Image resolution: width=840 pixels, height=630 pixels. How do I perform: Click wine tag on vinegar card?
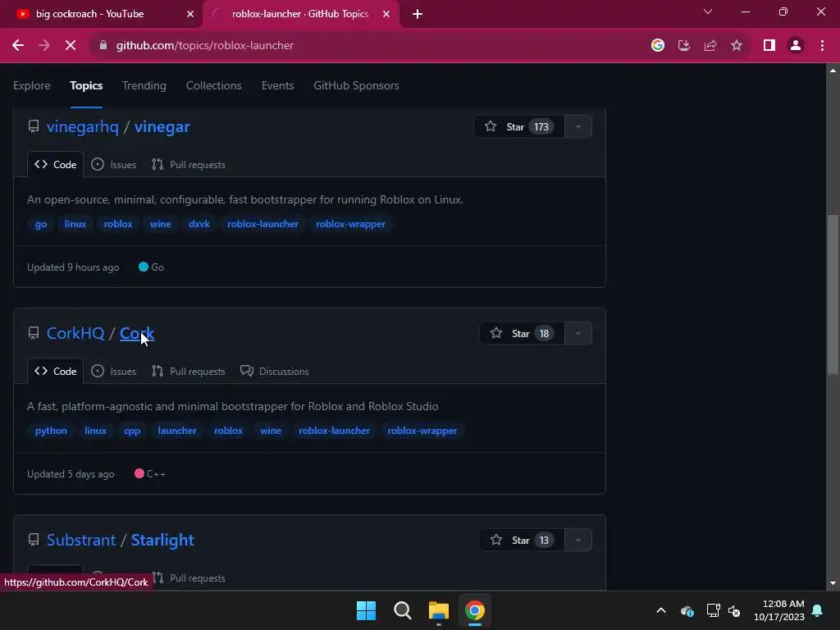coord(160,224)
